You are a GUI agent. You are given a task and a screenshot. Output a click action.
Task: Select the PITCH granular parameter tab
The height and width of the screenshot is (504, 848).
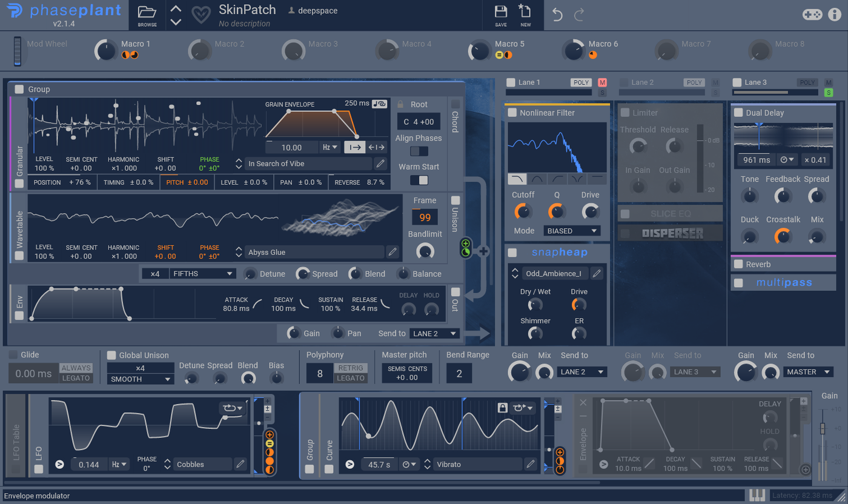187,182
